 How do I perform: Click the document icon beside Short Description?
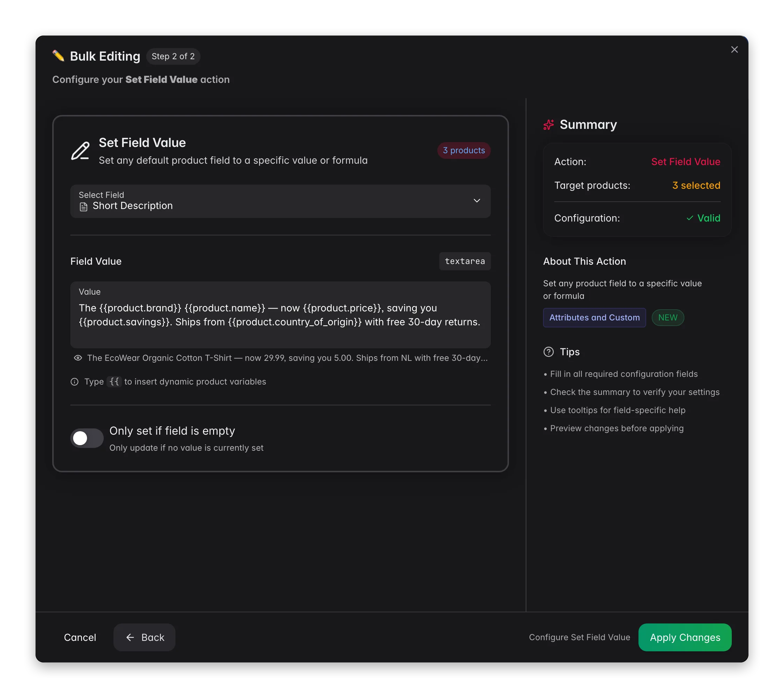tap(83, 207)
